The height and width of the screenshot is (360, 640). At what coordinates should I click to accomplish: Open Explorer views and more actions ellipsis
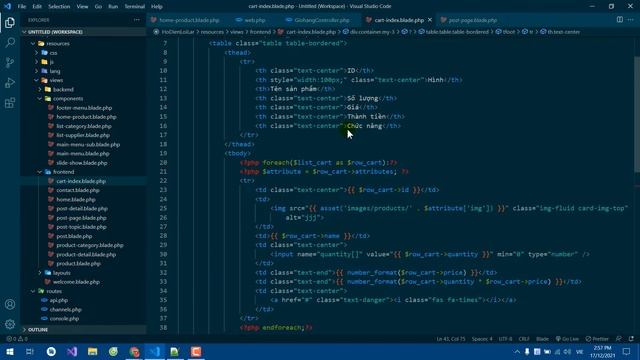click(x=137, y=20)
